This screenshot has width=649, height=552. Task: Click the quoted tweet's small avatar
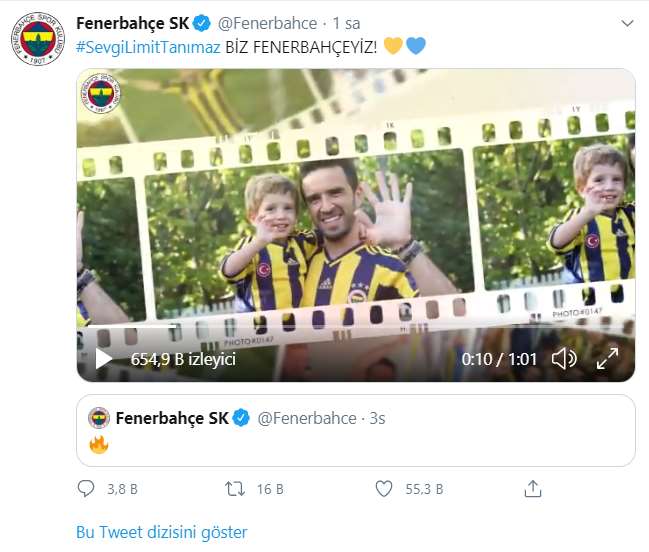99,418
